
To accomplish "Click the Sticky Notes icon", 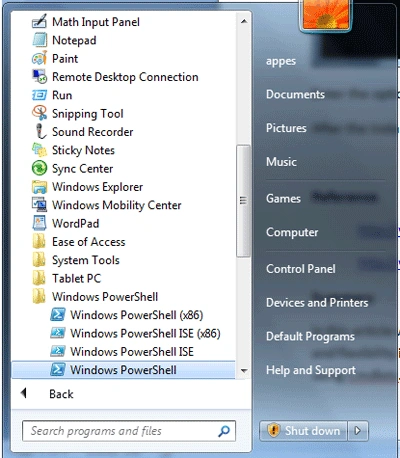I will 39,150.
